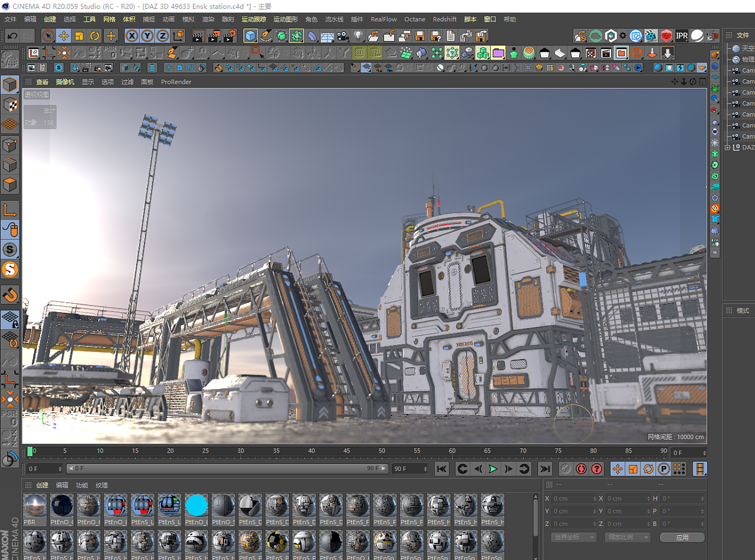This screenshot has height=560, width=755.
Task: Open the 创建 menu in the main menu bar
Action: click(x=50, y=19)
